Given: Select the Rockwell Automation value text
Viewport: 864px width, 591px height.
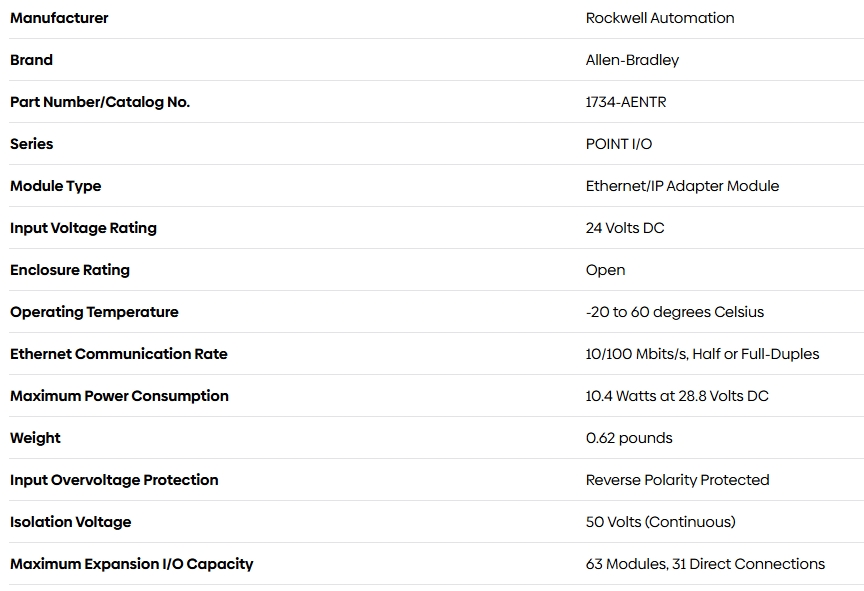Looking at the screenshot, I should coord(660,18).
